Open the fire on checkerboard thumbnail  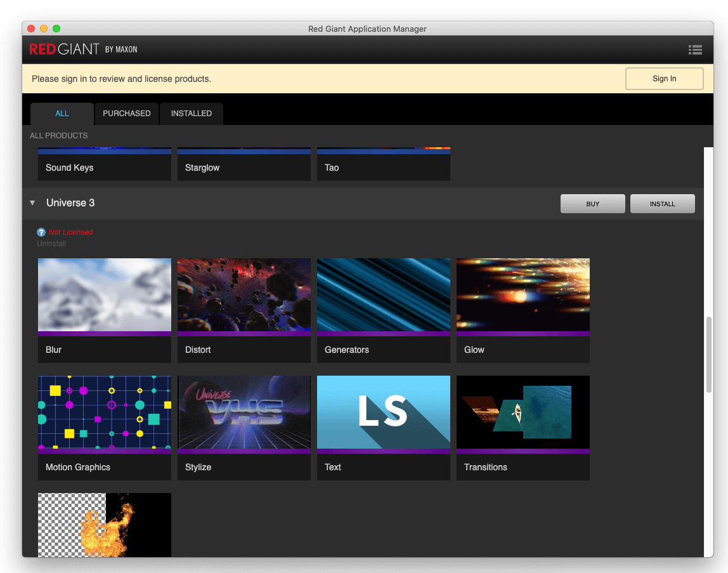[x=105, y=525]
